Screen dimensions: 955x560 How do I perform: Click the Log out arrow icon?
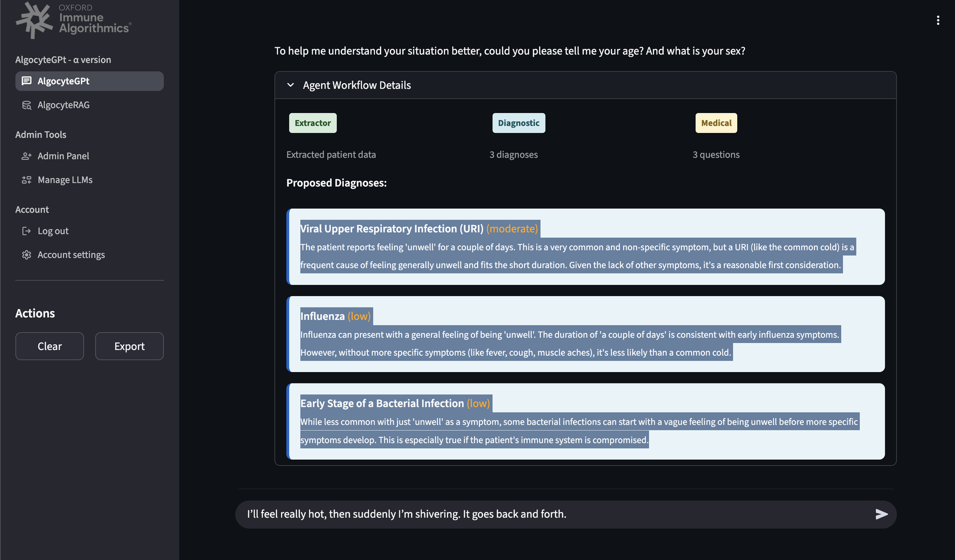point(26,231)
